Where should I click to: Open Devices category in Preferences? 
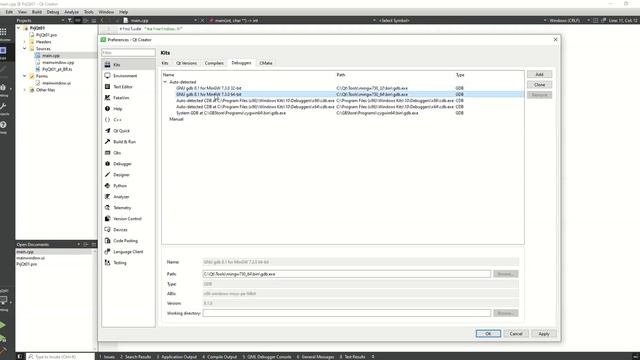[x=128, y=230]
